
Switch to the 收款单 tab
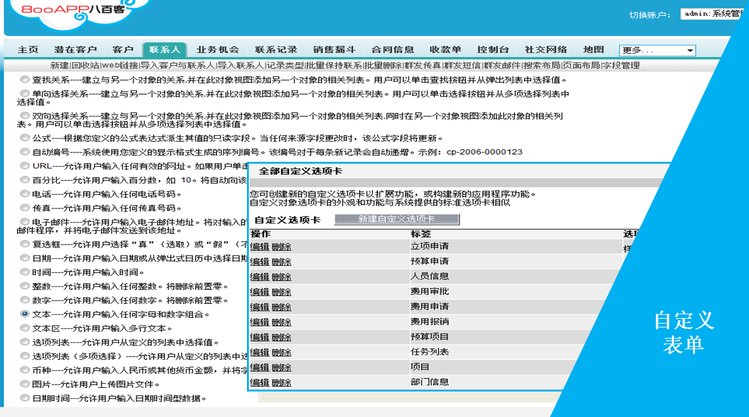[445, 50]
